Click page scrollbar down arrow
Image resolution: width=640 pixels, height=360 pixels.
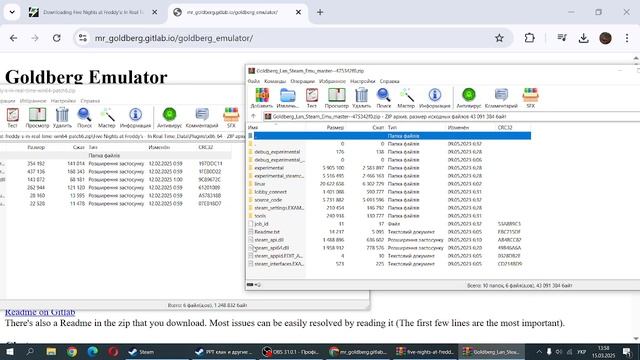coord(636,339)
